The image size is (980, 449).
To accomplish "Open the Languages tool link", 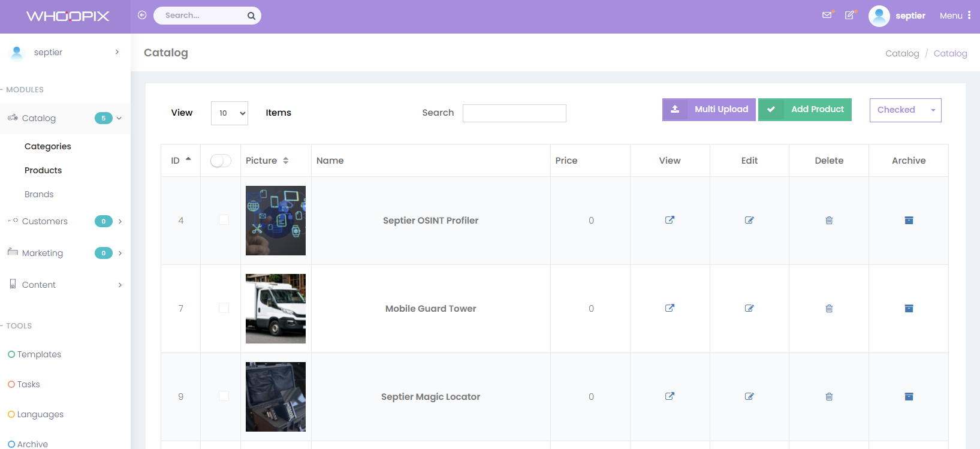I will (40, 414).
